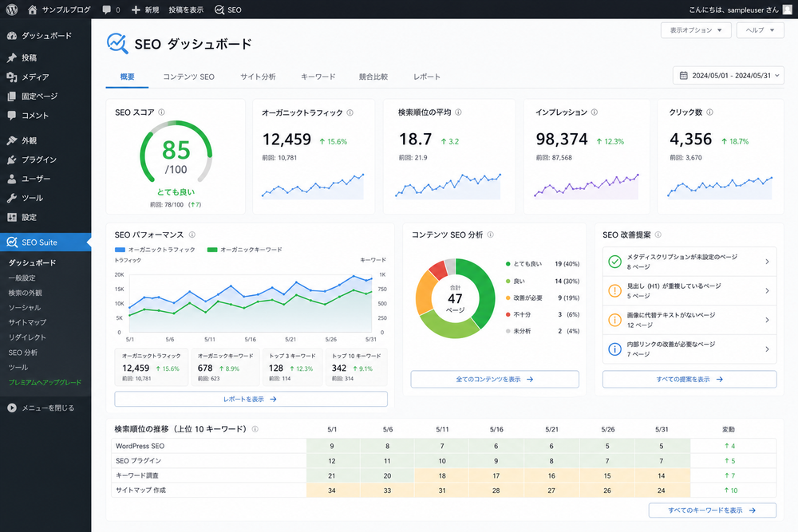Screen dimensions: 798x532
Task: Open the user avatar at top right
Action: tap(788, 10)
